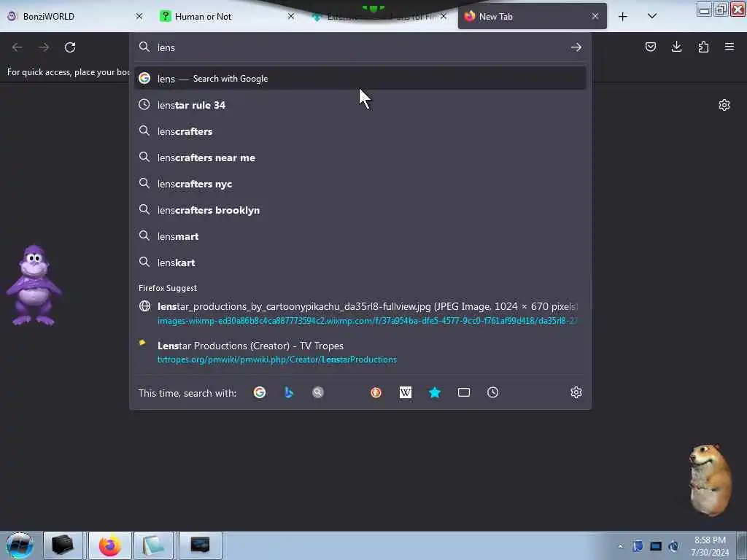Viewport: 747px width, 560px height.
Task: Open New Tab personalize gear icon
Action: pos(724,105)
